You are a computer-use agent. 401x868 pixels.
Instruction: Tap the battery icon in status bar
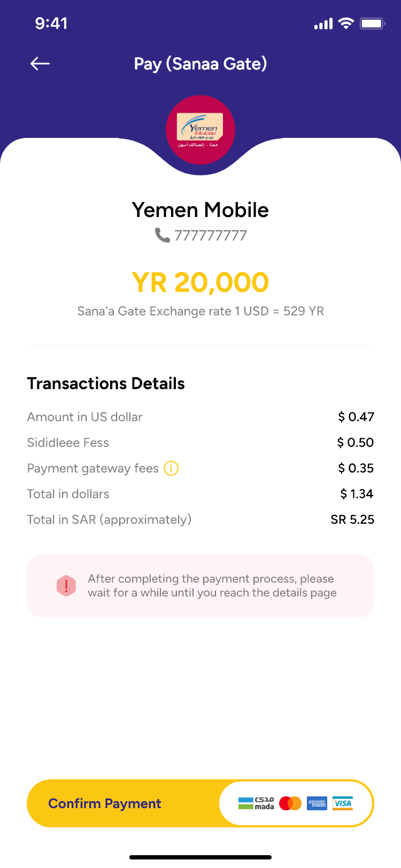tap(372, 24)
